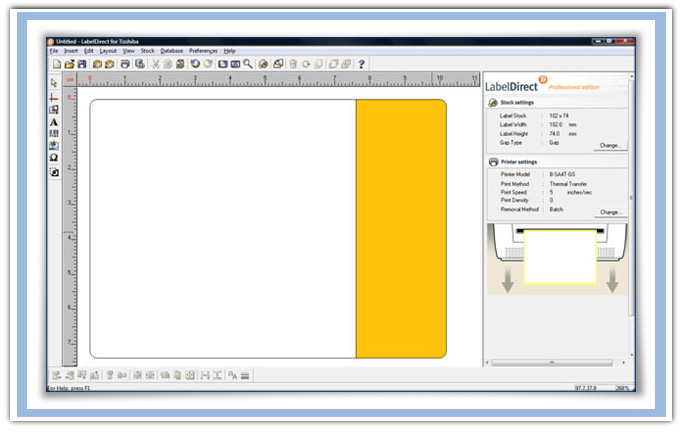This screenshot has width=682, height=436.
Task: Open the Database menu
Action: (172, 50)
